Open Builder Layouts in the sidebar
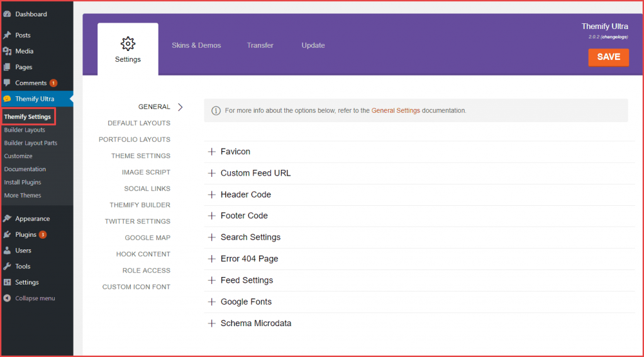Screen dimensions: 644x357 [25, 130]
